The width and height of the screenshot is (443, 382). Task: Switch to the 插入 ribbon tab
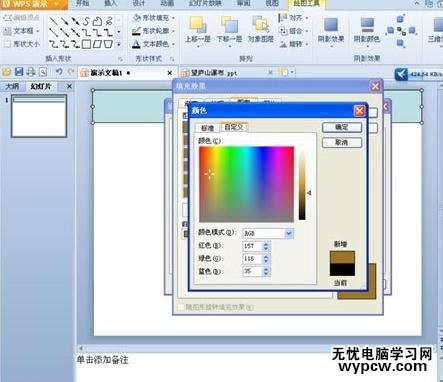pos(110,4)
